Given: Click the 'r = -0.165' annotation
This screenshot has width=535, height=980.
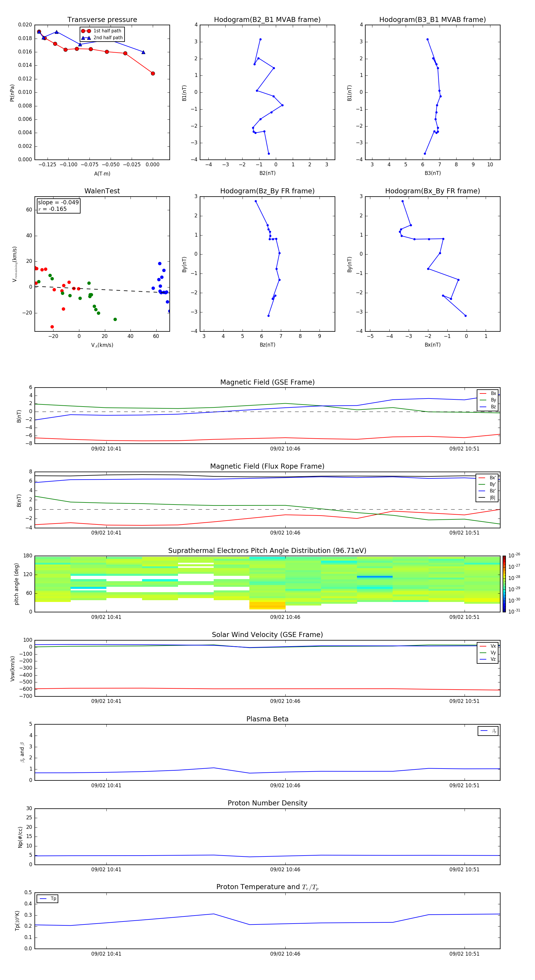Looking at the screenshot, I should [x=53, y=209].
